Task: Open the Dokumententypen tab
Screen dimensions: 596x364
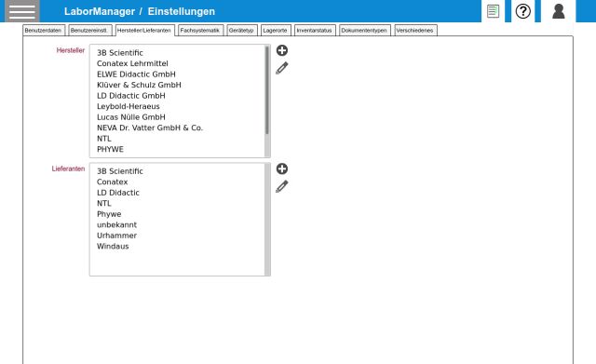Action: pos(364,31)
